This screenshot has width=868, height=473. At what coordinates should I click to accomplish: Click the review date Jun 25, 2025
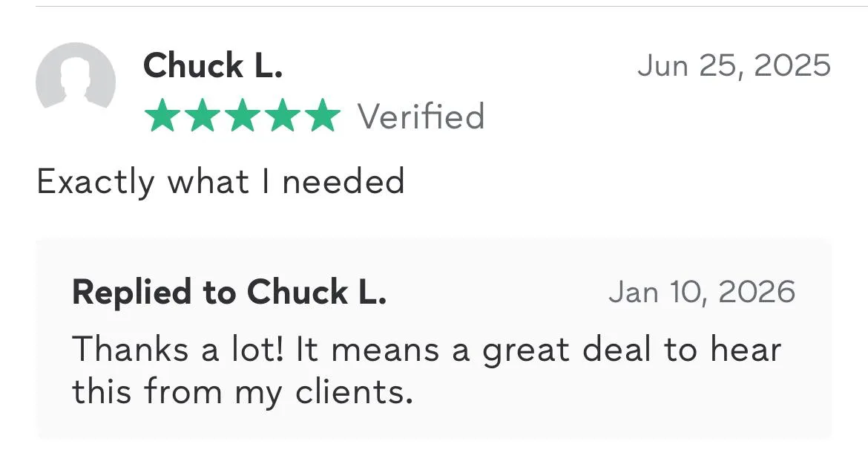734,65
